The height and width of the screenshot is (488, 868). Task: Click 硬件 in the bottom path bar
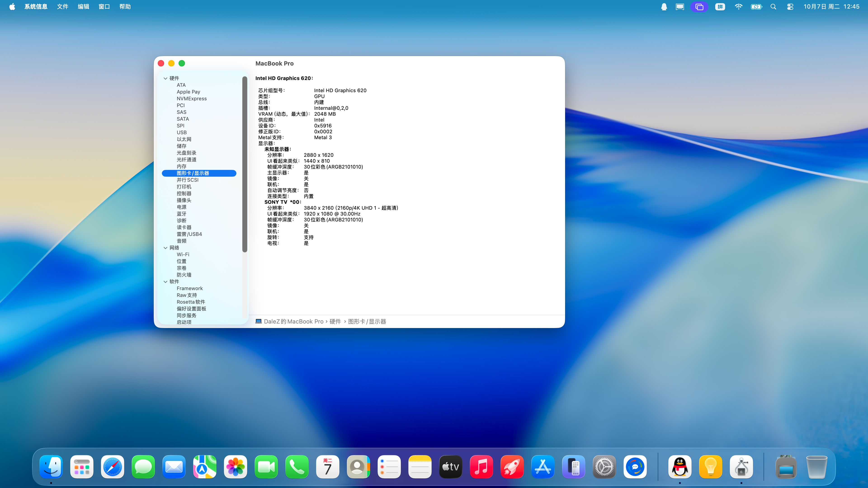pyautogui.click(x=335, y=321)
